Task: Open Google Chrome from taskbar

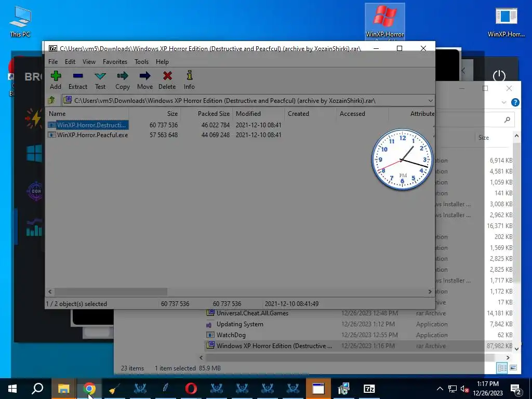Action: (x=89, y=389)
